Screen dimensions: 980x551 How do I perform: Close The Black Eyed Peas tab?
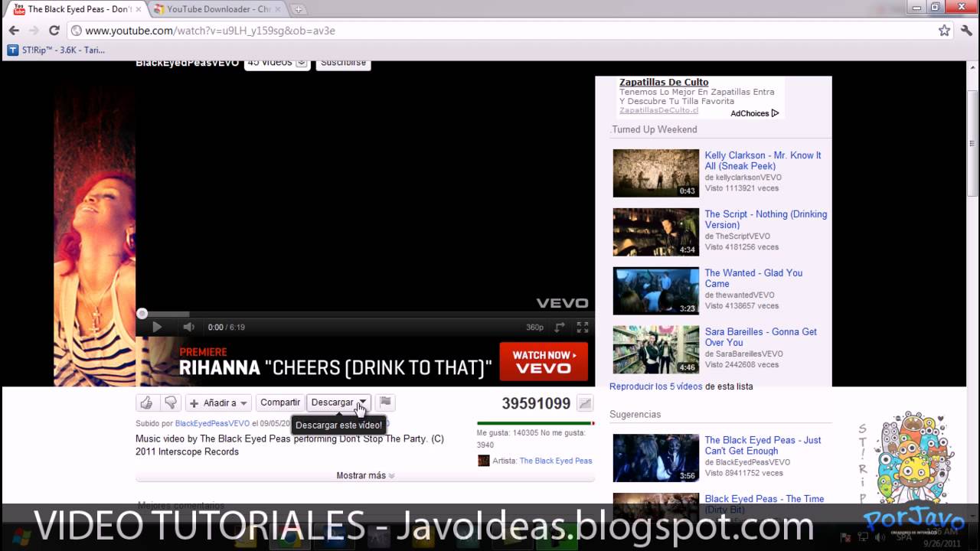pos(139,9)
